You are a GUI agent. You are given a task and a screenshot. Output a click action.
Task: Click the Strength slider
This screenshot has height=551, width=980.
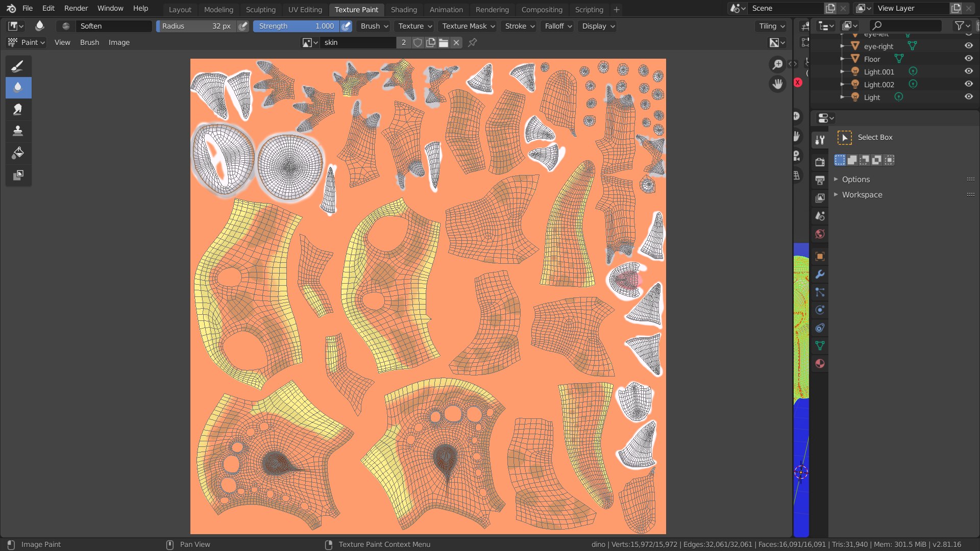click(x=296, y=26)
